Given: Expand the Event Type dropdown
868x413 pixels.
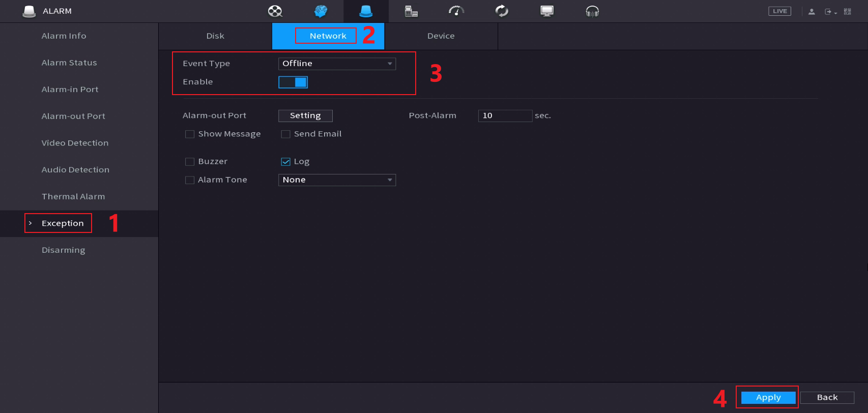Looking at the screenshot, I should 337,64.
